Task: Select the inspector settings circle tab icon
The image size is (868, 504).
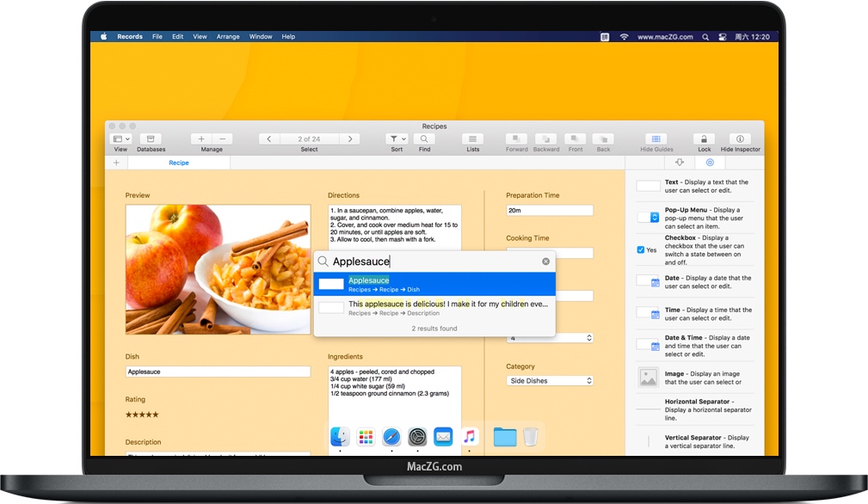Action: (x=710, y=162)
